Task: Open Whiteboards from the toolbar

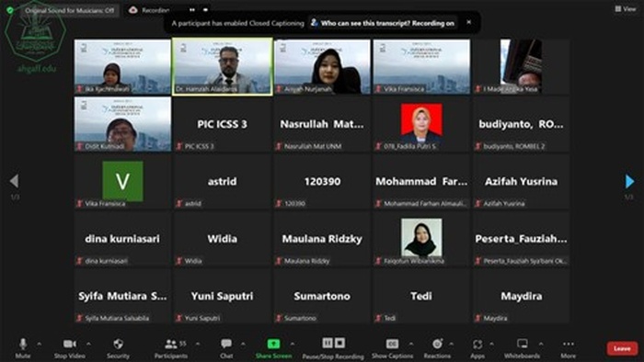Action: (522, 348)
